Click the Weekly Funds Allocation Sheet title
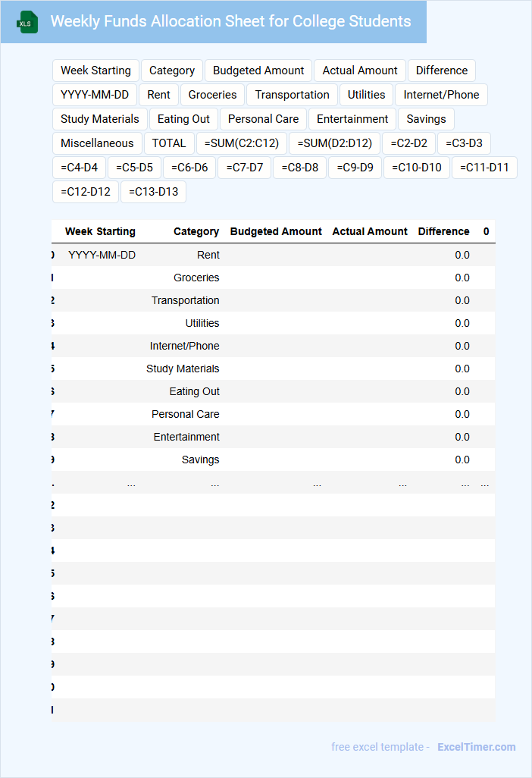This screenshot has height=778, width=532. pyautogui.click(x=230, y=21)
